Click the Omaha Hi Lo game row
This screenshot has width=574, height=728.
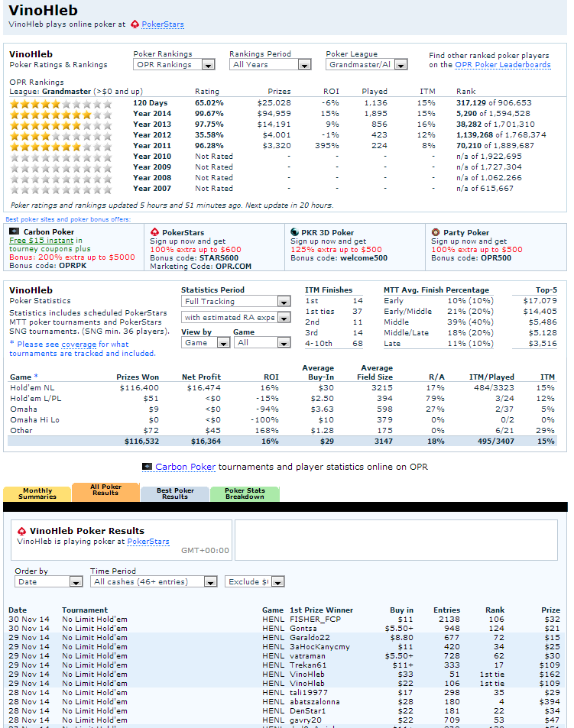click(282, 419)
